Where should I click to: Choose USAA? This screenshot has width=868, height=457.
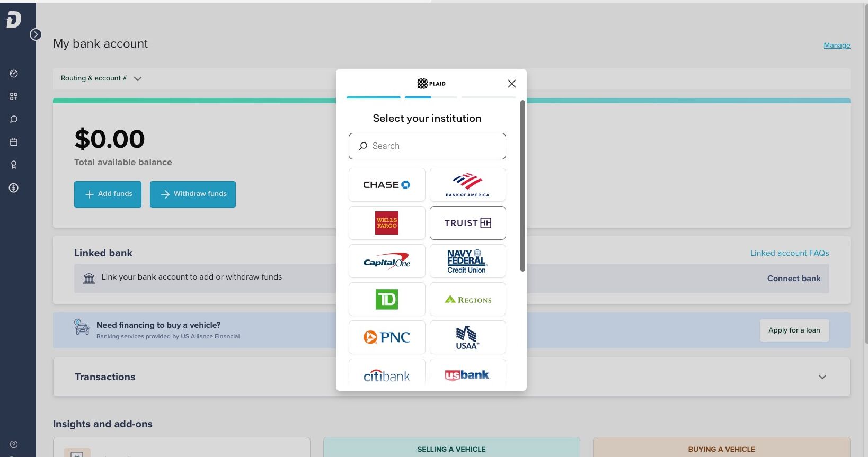[468, 337]
